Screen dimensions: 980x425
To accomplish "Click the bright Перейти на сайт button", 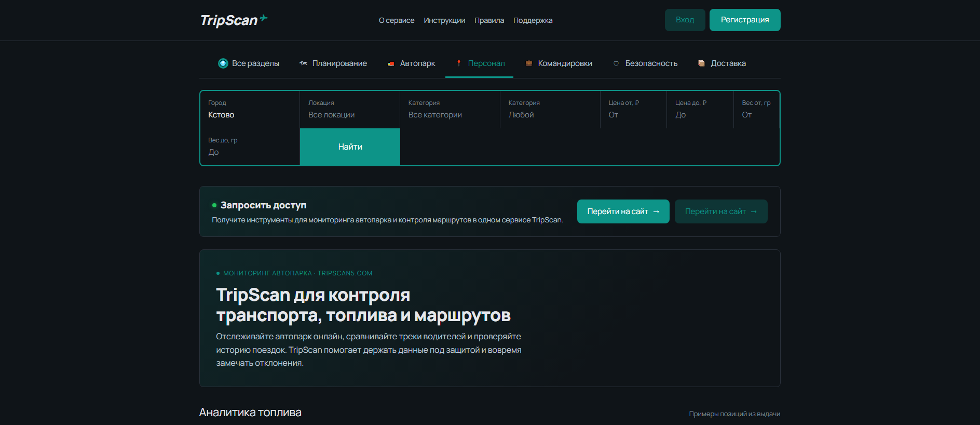I will point(623,211).
